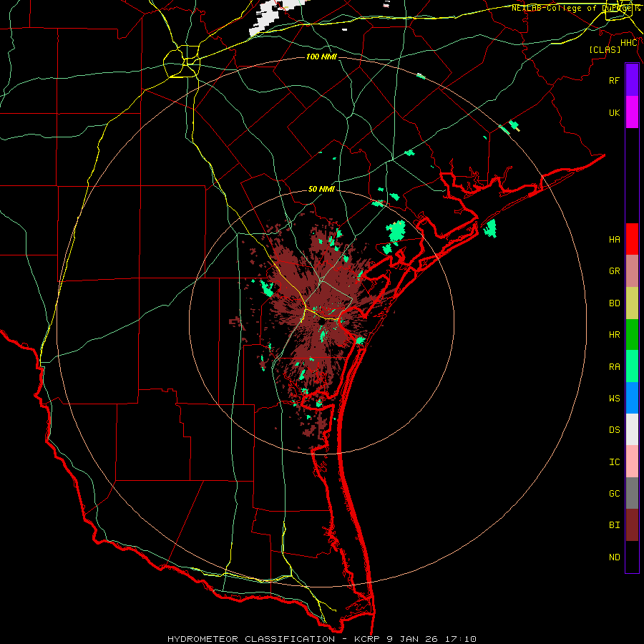Click the 50 NMI range ring label
This screenshot has width=644, height=644.
pyautogui.click(x=321, y=189)
